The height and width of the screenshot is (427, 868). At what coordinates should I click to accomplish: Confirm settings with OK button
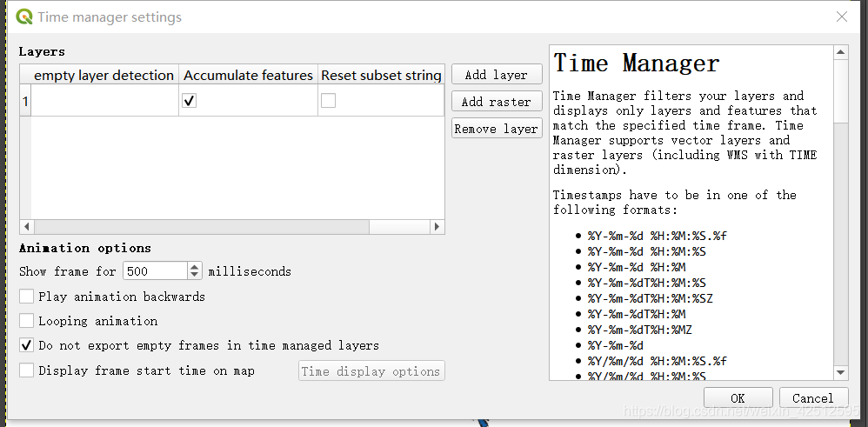click(x=738, y=398)
